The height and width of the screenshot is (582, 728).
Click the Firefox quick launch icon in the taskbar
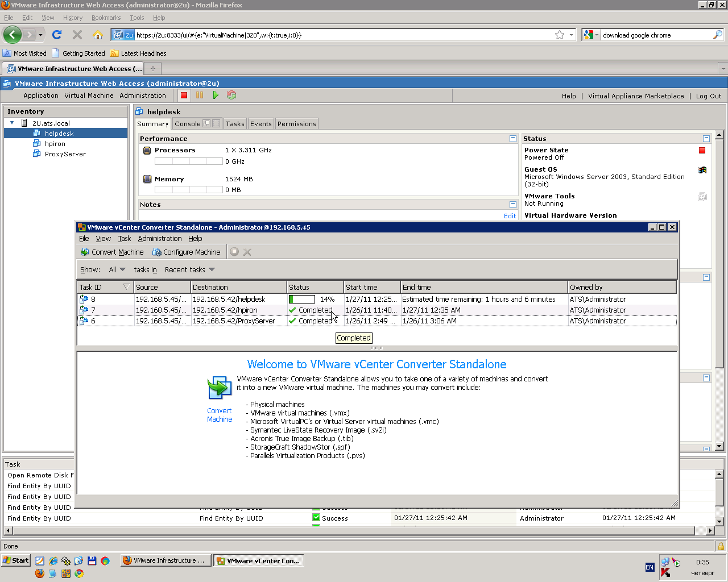pos(39,573)
